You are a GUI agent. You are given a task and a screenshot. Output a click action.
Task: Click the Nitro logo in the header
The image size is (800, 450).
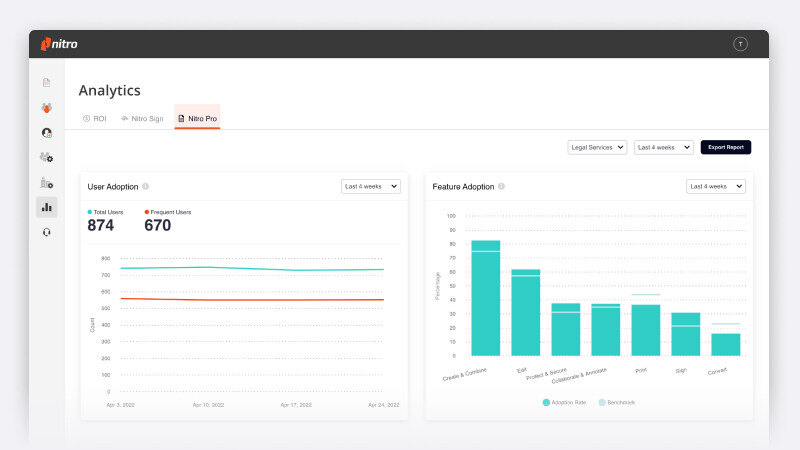(x=59, y=44)
